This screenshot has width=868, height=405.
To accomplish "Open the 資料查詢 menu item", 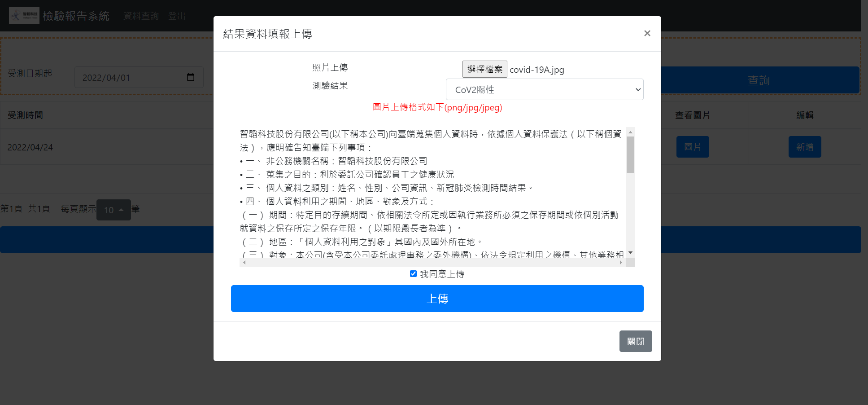I will (141, 16).
